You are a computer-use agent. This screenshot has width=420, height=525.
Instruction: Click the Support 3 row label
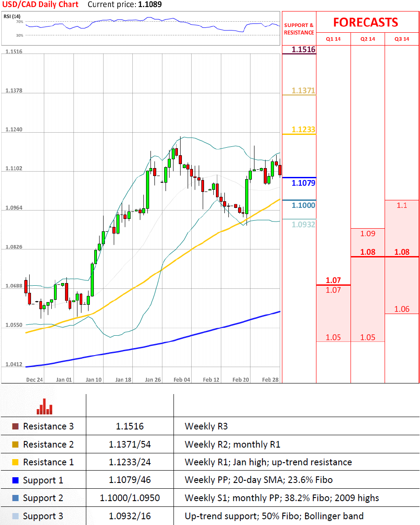[43, 516]
